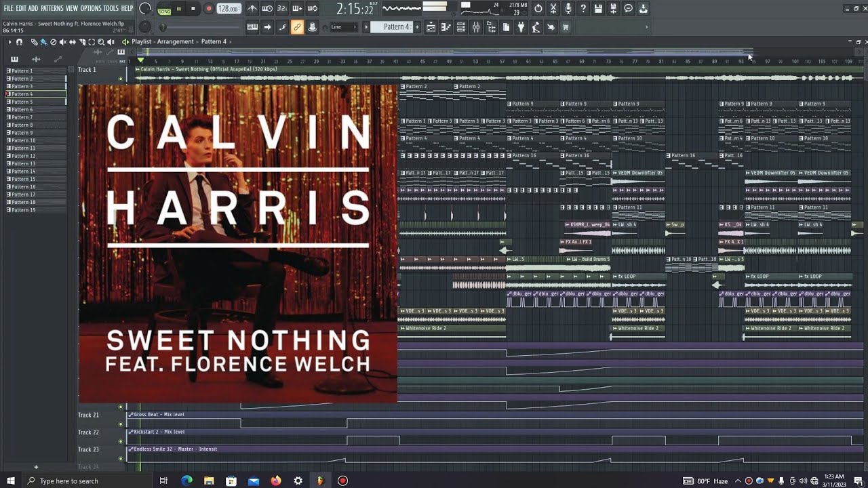Select the Zoom magnifier tool in playlist
Image resolution: width=868 pixels, height=488 pixels.
pos(102,42)
